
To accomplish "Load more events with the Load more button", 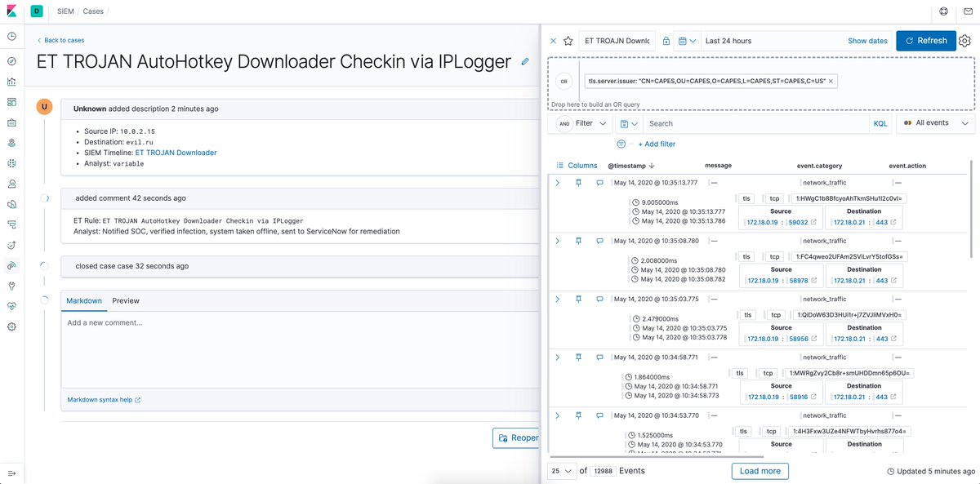I will click(x=759, y=471).
